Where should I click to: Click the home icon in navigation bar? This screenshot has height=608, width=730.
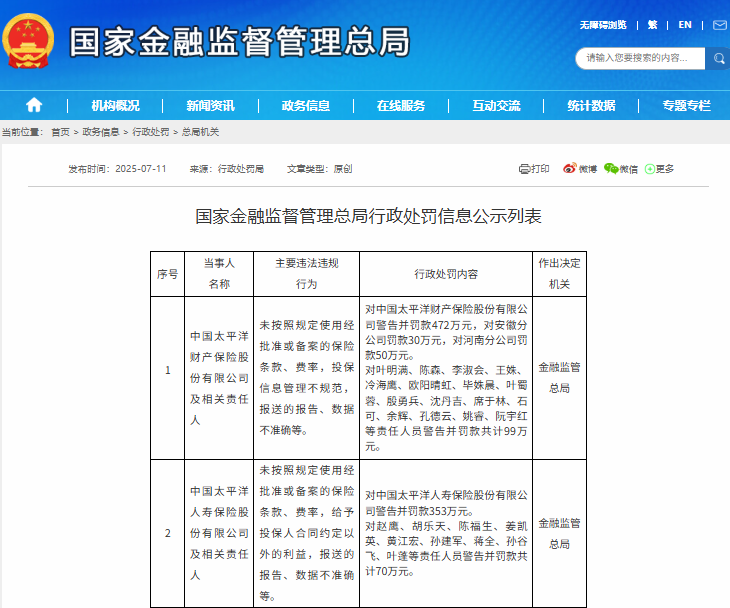[x=34, y=105]
